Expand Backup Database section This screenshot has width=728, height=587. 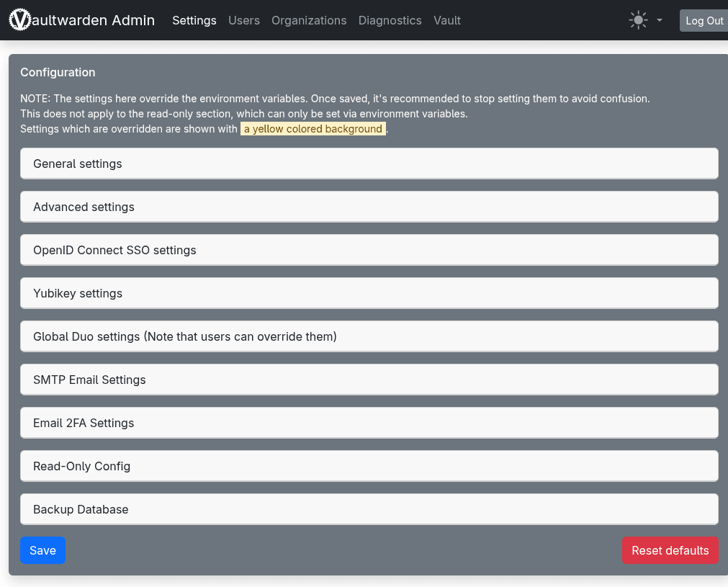tap(369, 509)
